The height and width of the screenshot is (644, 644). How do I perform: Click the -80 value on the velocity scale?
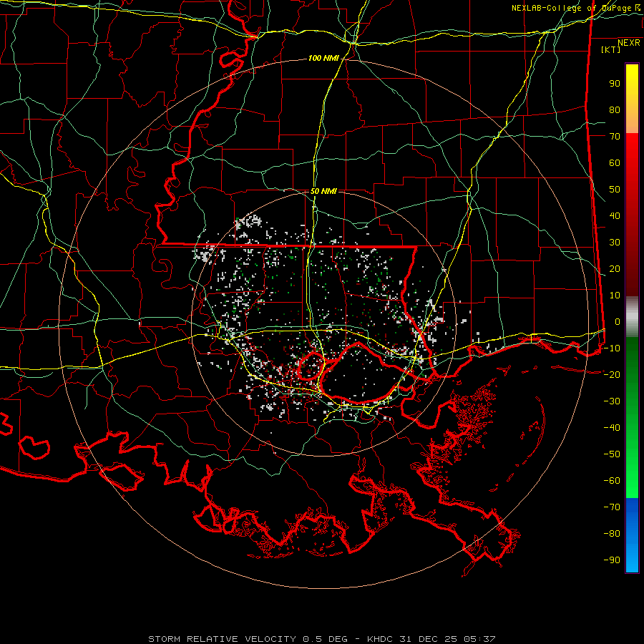612,534
